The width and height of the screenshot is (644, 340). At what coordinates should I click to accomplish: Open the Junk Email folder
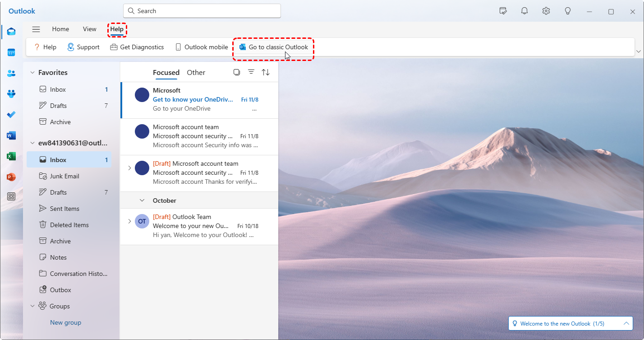[69, 176]
